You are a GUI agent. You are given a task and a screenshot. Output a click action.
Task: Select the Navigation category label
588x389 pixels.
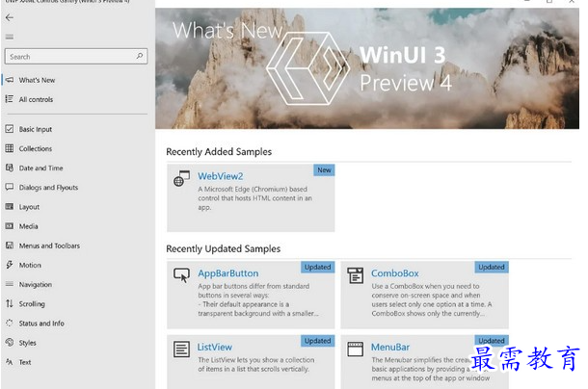pyautogui.click(x=36, y=285)
